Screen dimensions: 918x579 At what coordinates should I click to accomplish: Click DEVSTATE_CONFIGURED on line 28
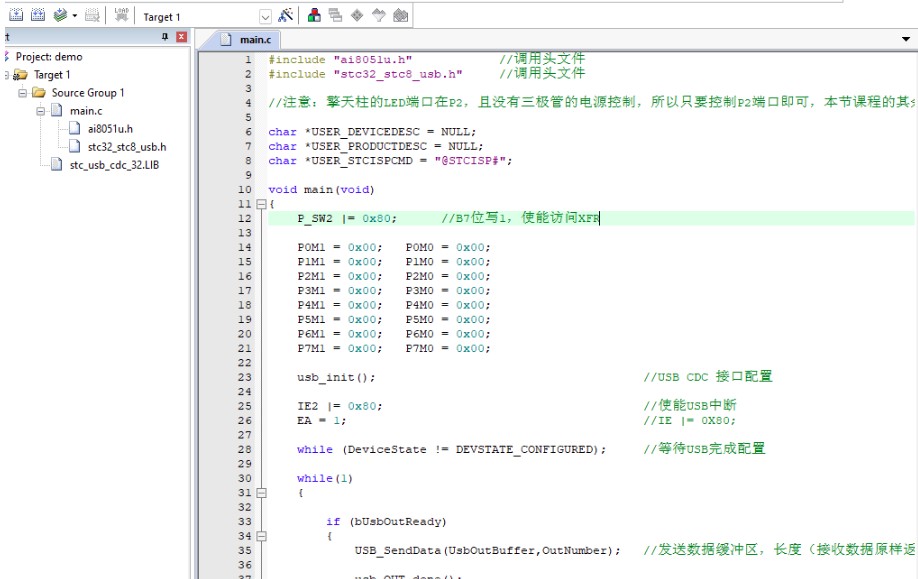click(x=526, y=450)
